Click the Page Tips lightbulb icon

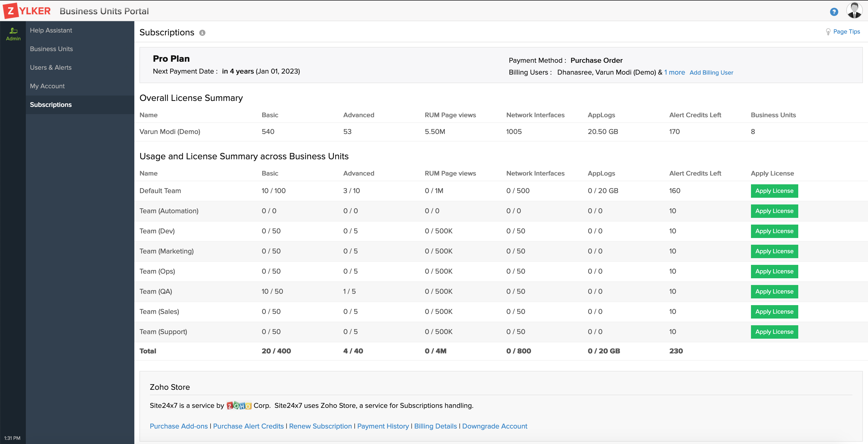pyautogui.click(x=828, y=32)
